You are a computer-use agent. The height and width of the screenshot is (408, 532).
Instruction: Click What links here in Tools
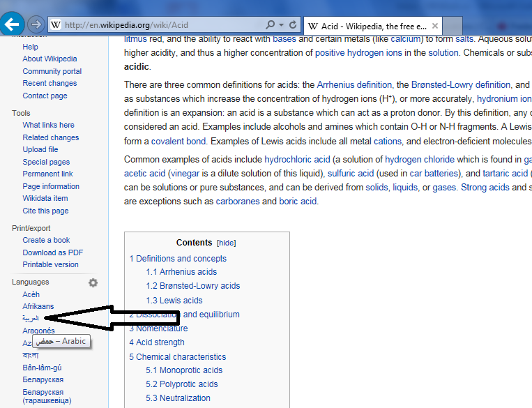(48, 125)
